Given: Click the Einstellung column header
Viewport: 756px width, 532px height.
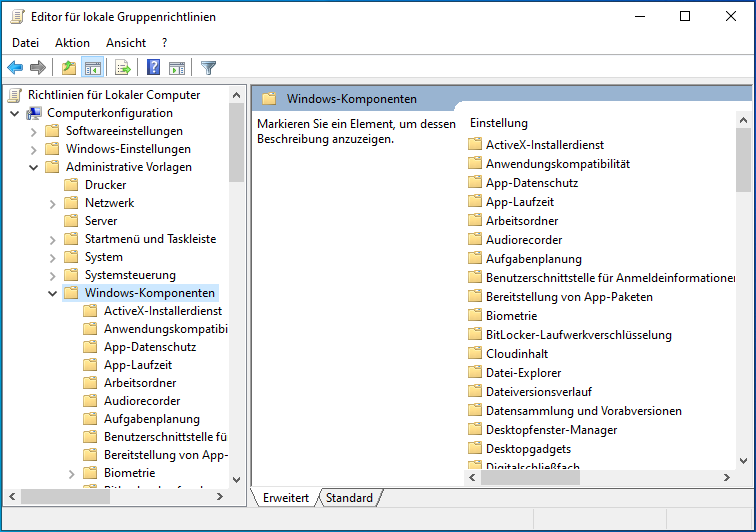Looking at the screenshot, I should (x=499, y=123).
